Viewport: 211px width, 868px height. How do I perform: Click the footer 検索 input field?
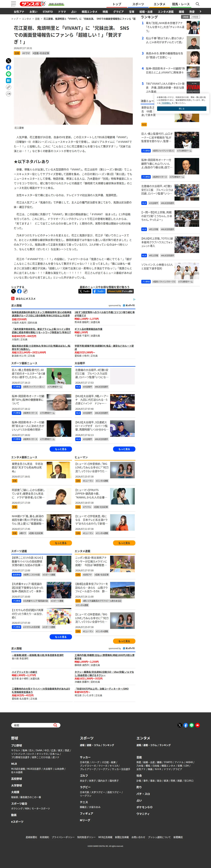point(33,725)
